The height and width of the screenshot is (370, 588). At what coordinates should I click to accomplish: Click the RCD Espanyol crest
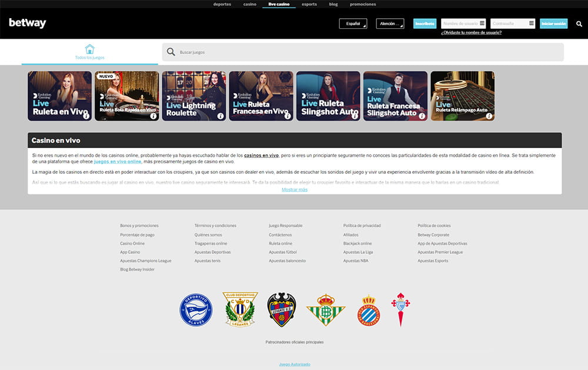tap(369, 310)
